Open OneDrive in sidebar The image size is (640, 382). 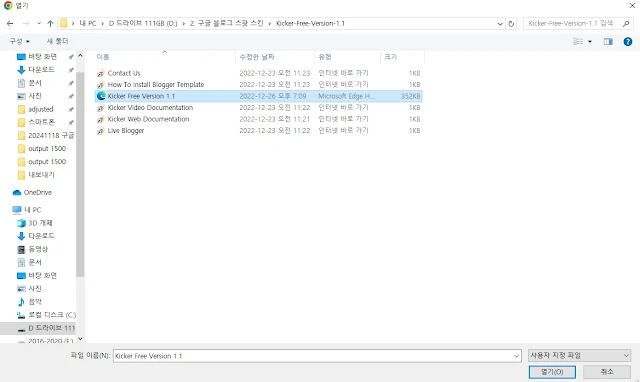37,192
